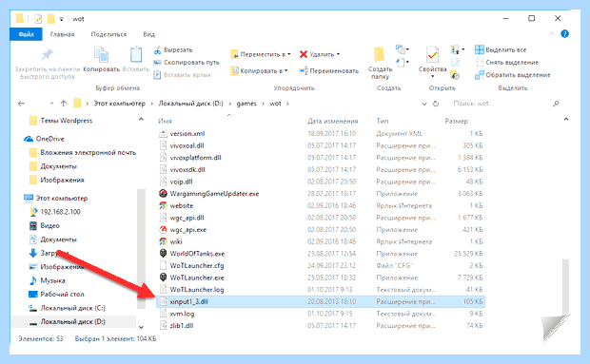Click the WorldOfTanks.exe icon
The image size is (590, 364).
point(163,254)
